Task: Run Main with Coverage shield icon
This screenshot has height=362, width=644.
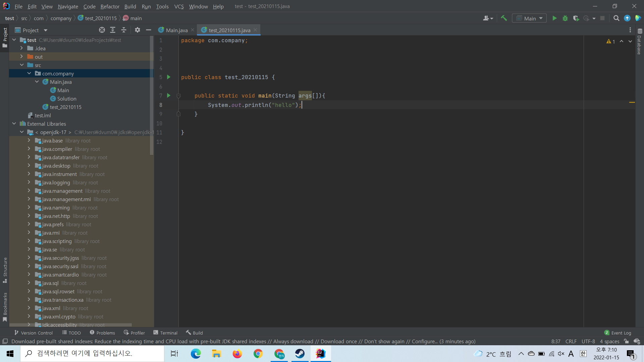Action: pos(576,18)
